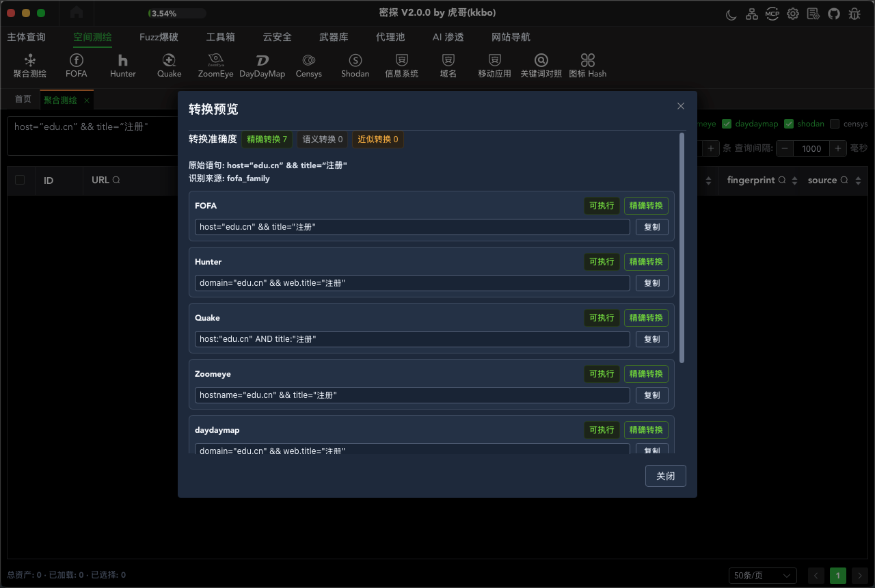Switch to the Fuzz爆破 menu
Viewport: 875px width, 588px height.
(x=159, y=37)
